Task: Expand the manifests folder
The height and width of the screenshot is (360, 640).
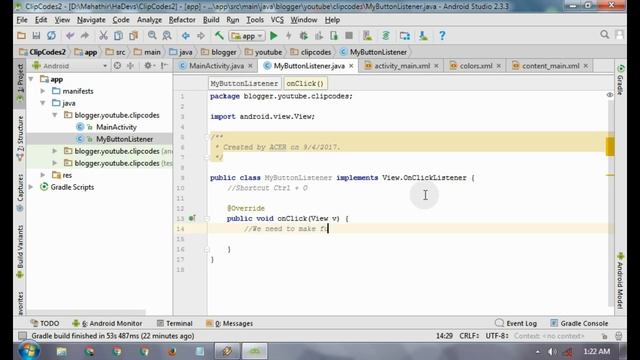Action: click(43, 91)
